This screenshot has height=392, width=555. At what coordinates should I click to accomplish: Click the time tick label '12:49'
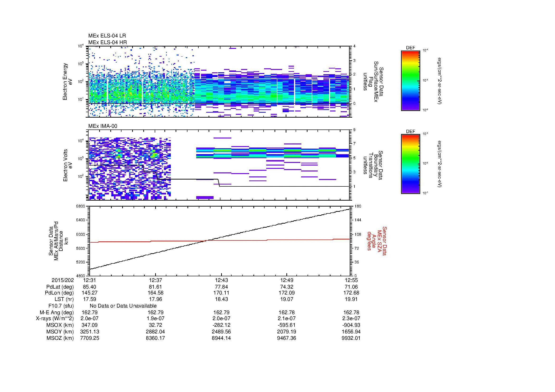(287, 280)
